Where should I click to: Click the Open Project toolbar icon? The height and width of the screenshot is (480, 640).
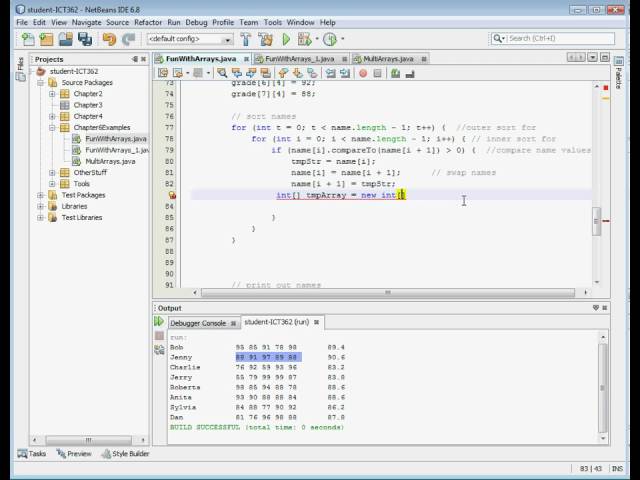[x=65, y=39]
